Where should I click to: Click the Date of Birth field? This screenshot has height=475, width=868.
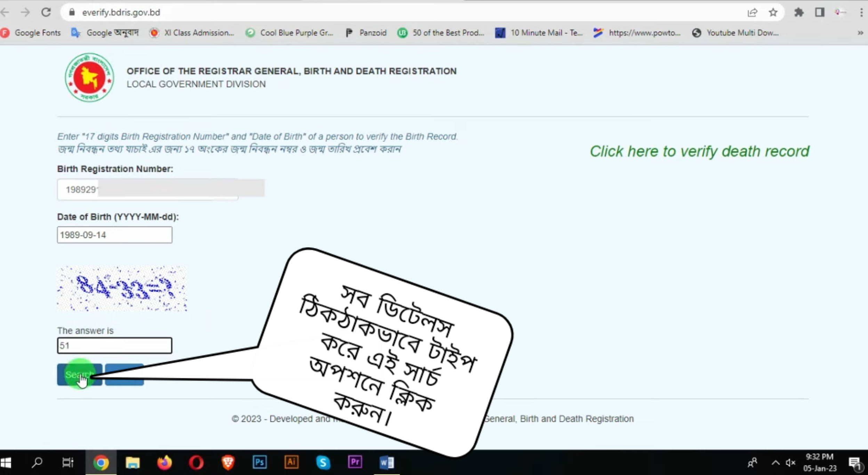[114, 235]
